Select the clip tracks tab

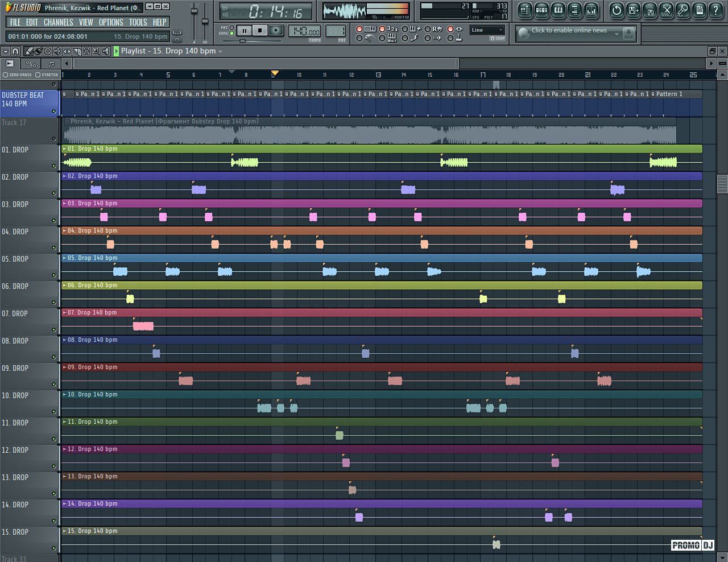[10, 63]
